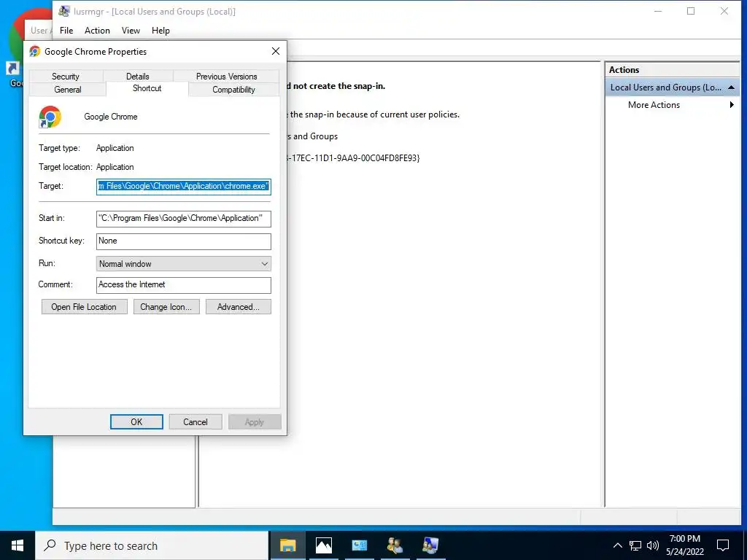
Task: Click the Chrome shortcut icon in the properties dialog
Action: point(50,117)
